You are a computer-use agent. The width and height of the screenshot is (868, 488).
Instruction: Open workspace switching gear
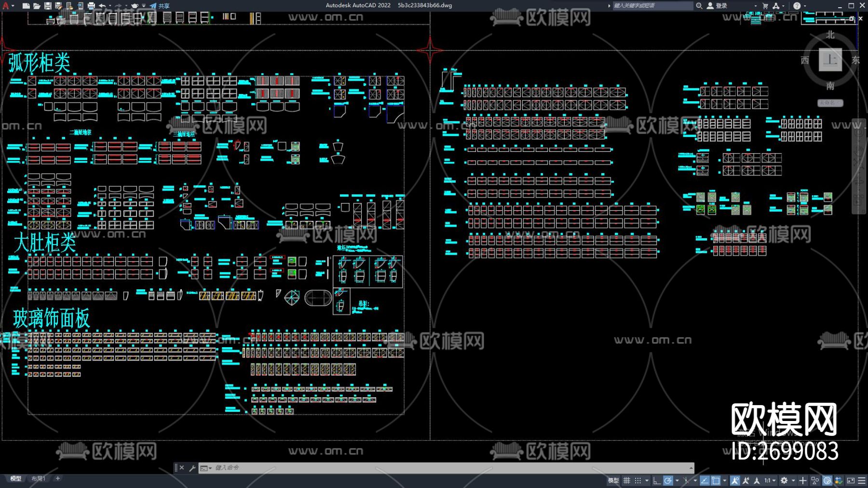784,480
